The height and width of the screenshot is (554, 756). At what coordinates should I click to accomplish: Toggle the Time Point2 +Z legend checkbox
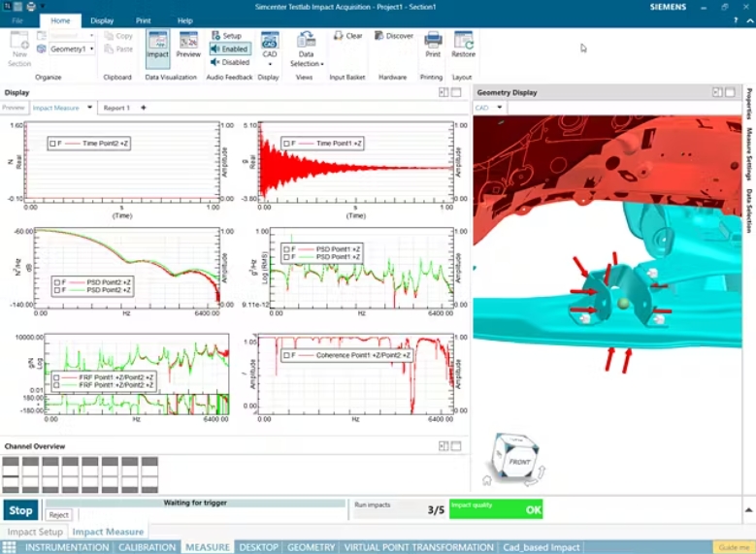click(x=53, y=144)
